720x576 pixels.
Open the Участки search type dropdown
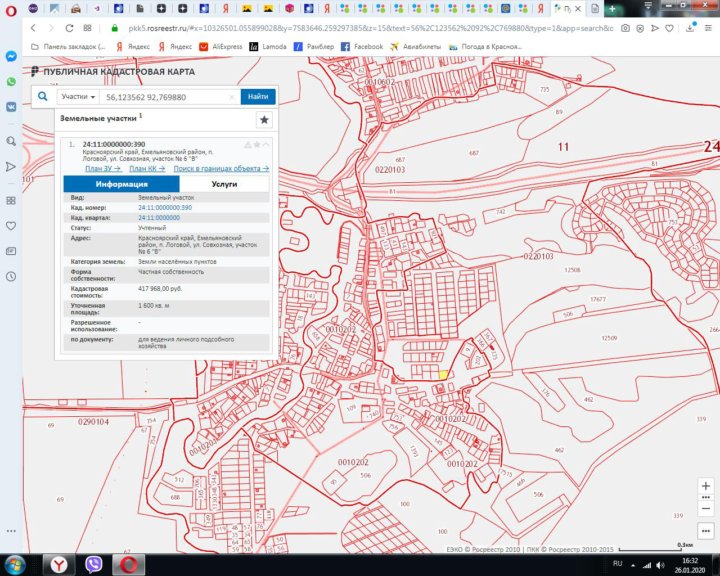pyautogui.click(x=78, y=97)
